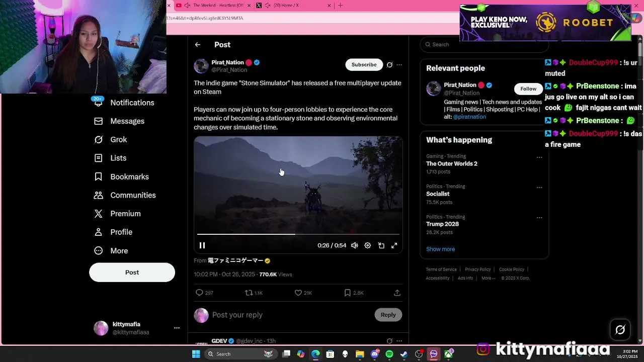Image resolution: width=644 pixels, height=362 pixels.
Task: Open a new browser tab
Action: coord(340,6)
